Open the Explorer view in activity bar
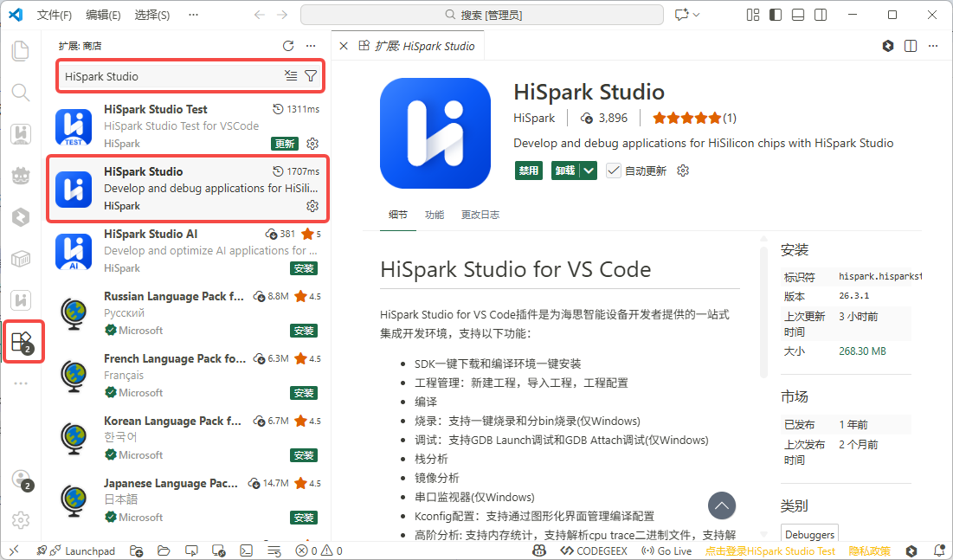This screenshot has width=953, height=560. coord(21,51)
